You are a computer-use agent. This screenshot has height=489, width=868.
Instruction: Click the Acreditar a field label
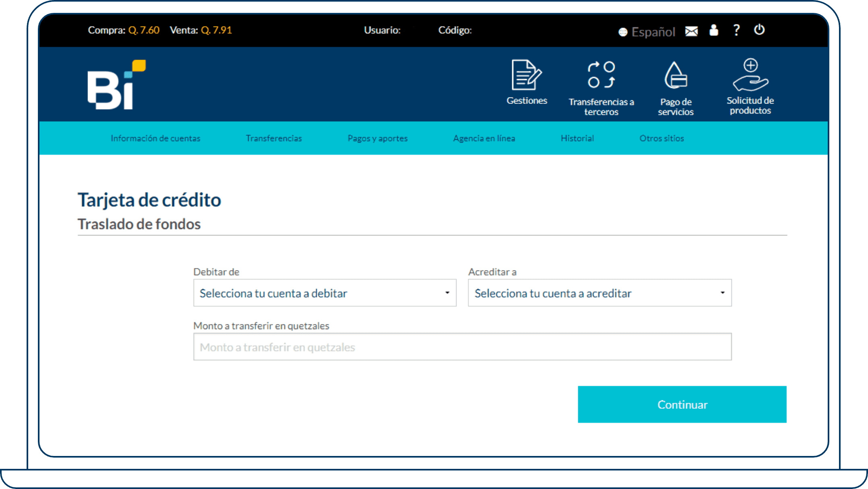[x=492, y=272]
